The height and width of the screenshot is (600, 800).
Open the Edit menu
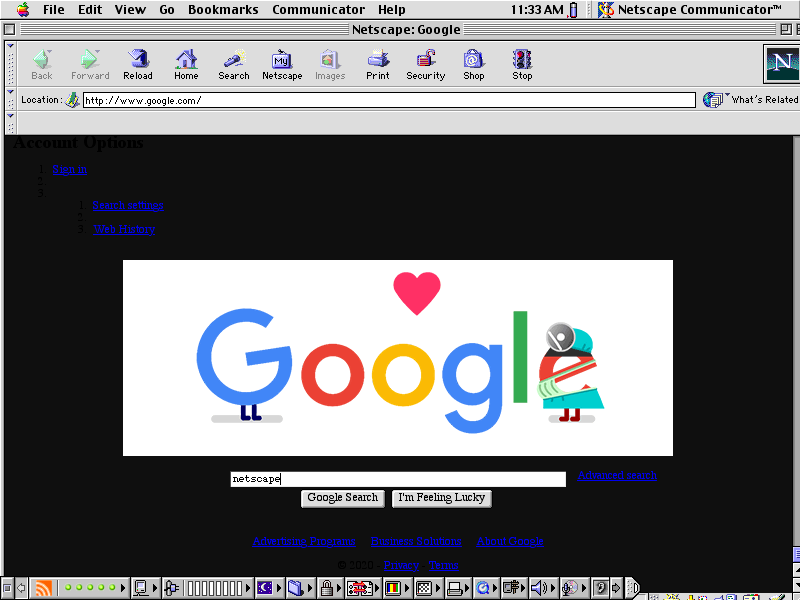click(x=90, y=10)
